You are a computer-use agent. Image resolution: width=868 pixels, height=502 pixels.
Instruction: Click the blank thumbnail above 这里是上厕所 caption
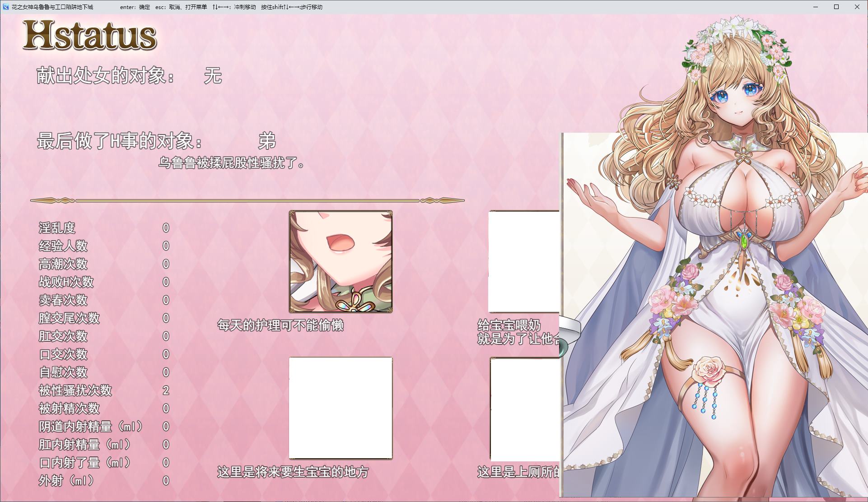coord(525,409)
